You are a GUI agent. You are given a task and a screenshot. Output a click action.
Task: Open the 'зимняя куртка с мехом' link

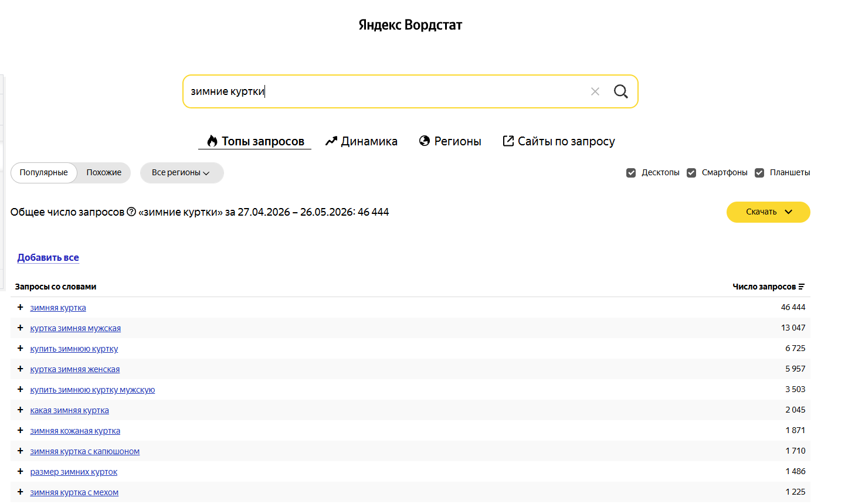74,492
